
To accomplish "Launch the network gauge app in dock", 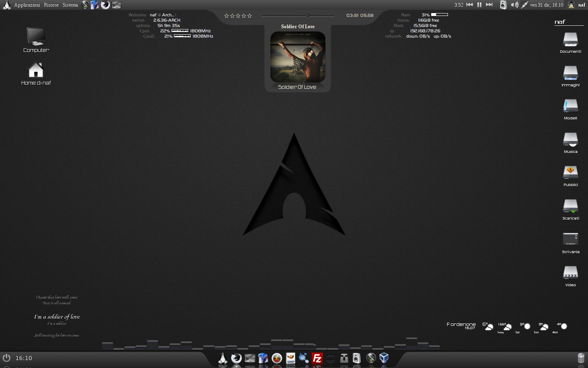I will pos(371,358).
